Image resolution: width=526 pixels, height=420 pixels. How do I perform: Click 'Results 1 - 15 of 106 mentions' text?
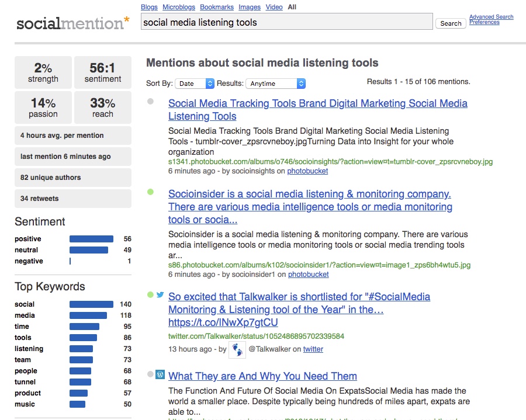418,81
